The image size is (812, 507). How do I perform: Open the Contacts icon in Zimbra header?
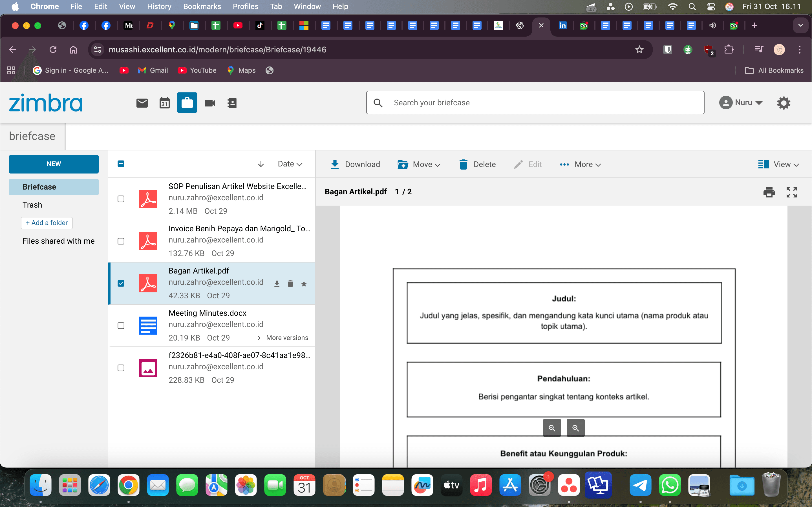coord(232,103)
